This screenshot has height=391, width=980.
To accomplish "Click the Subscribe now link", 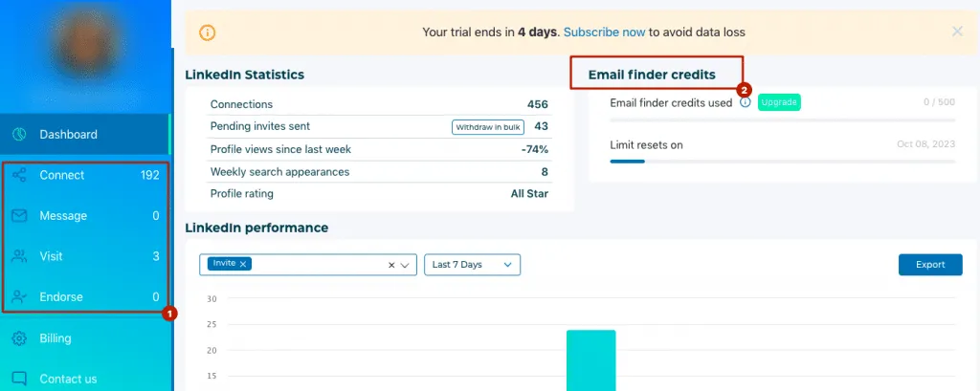I will pos(605,32).
